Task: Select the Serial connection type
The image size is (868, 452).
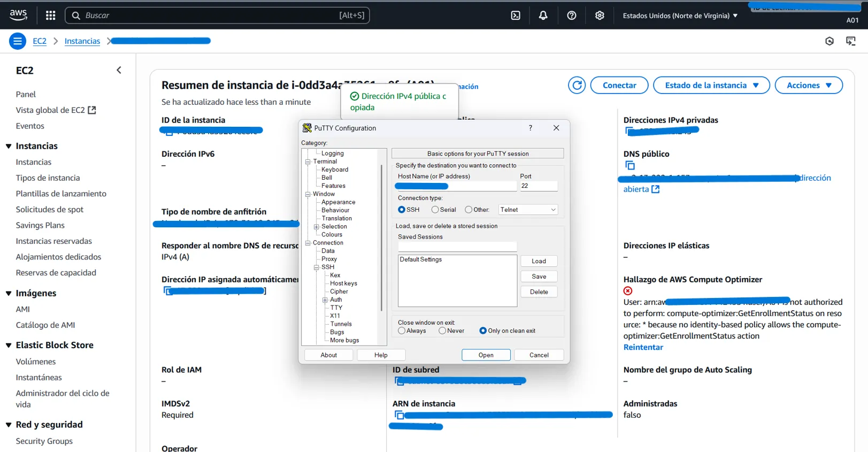Action: click(x=435, y=210)
